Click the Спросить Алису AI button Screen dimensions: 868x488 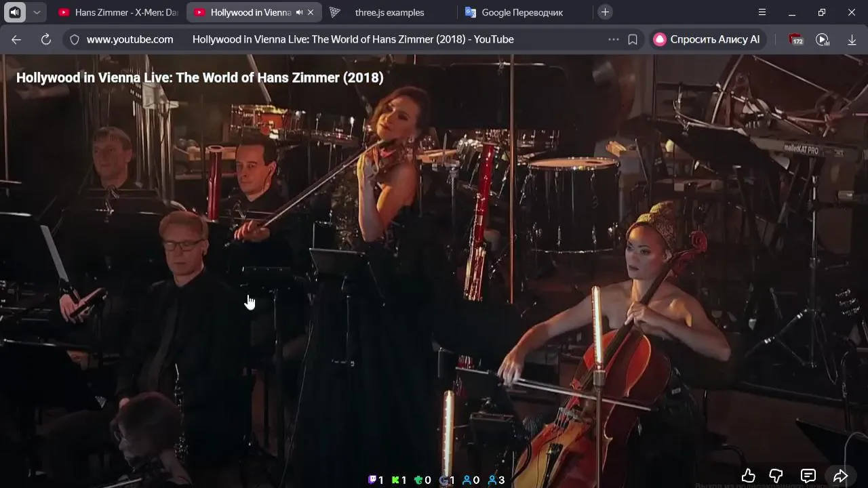coord(707,39)
